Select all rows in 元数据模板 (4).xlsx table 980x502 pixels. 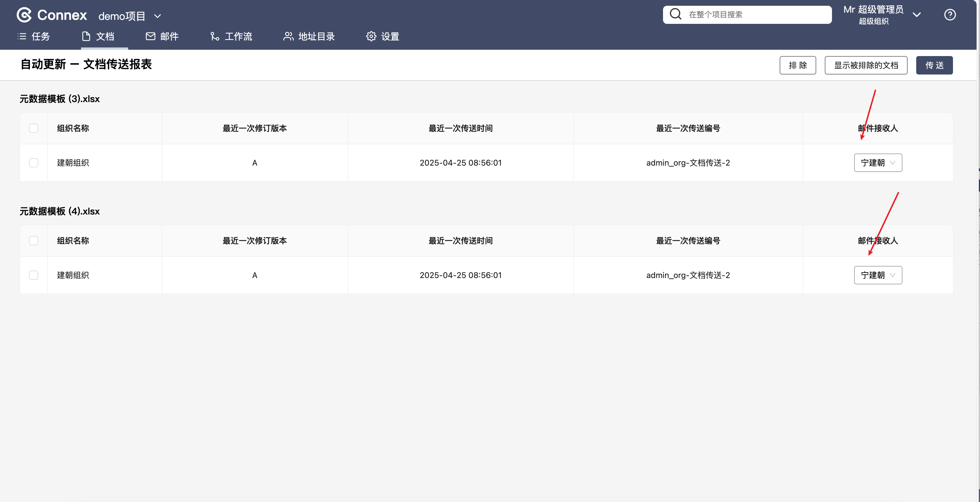click(33, 241)
